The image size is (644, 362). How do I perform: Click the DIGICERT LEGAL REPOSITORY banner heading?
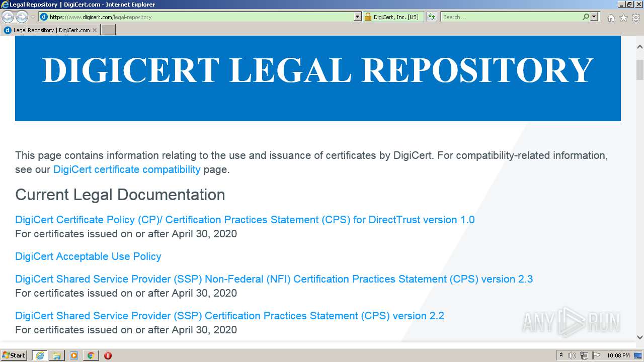[318, 70]
